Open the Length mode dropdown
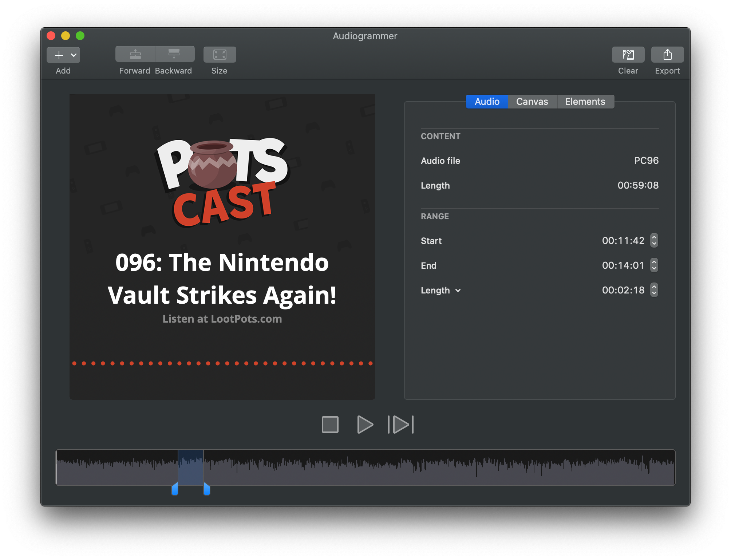Viewport: 731px width, 560px height. click(x=458, y=290)
